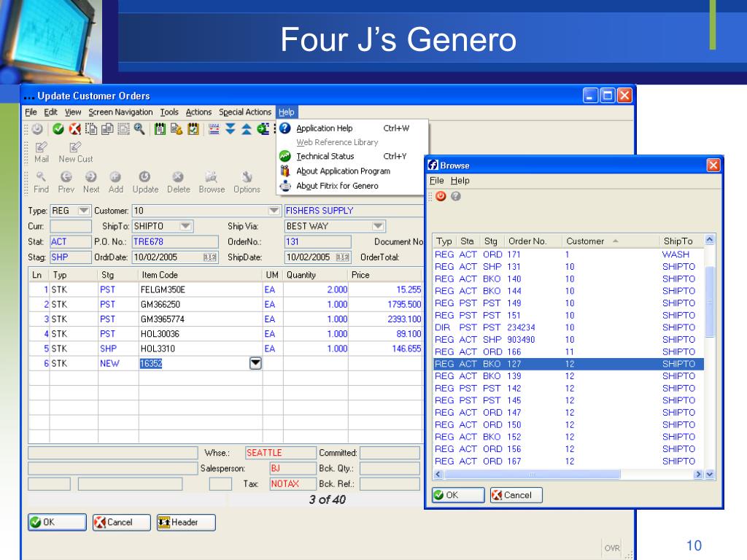Click the OrderNo field showing 131
Screen dimensions: 747x560
point(317,242)
